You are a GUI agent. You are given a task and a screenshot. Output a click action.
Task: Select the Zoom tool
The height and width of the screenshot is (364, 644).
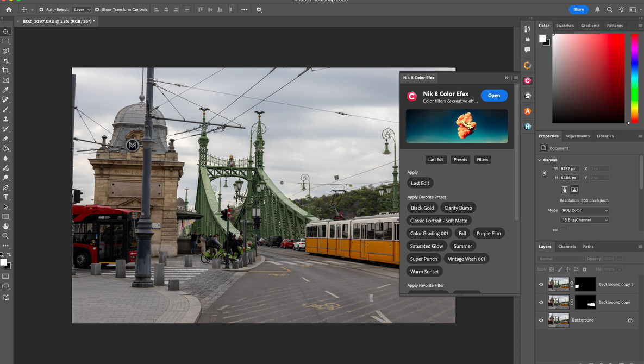(6, 236)
